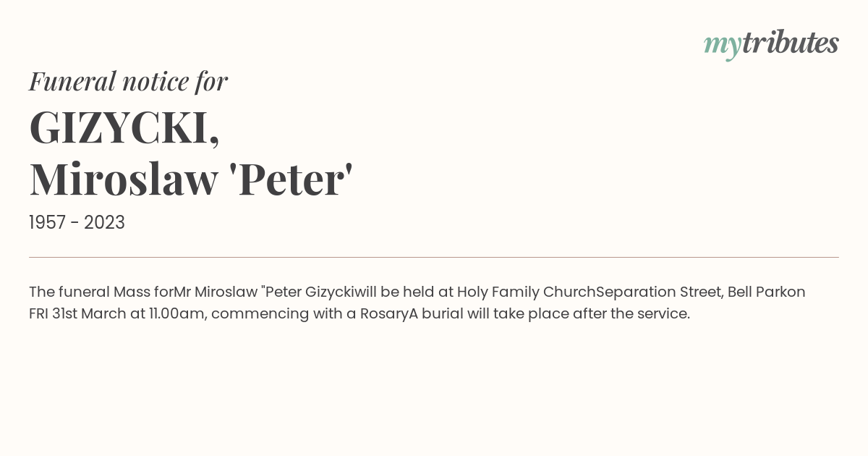868x456 pixels.
Task: Click the name Miroslaw in the title
Action: point(123,179)
